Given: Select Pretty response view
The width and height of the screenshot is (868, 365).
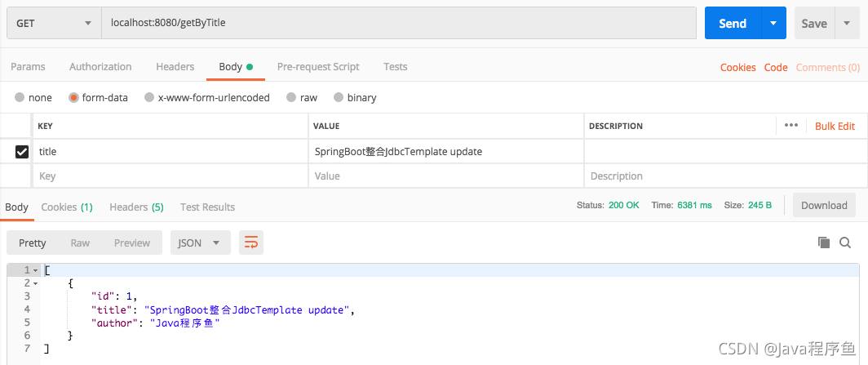Looking at the screenshot, I should (33, 243).
